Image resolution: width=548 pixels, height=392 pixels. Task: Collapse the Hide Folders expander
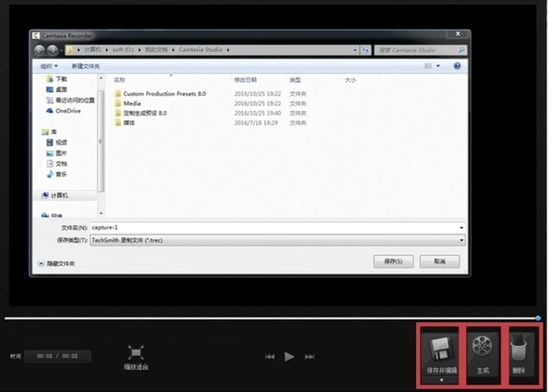[56, 264]
